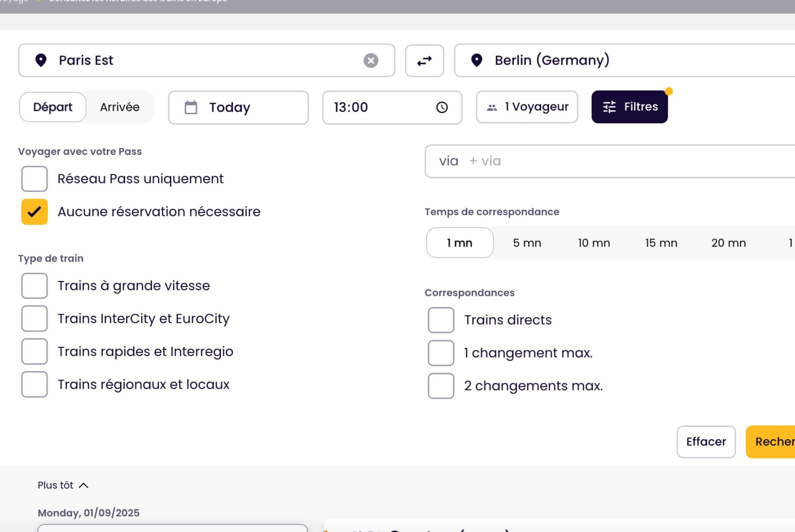Image resolution: width=795 pixels, height=532 pixels.
Task: Open the 1 Voyageur selector
Action: (x=527, y=107)
